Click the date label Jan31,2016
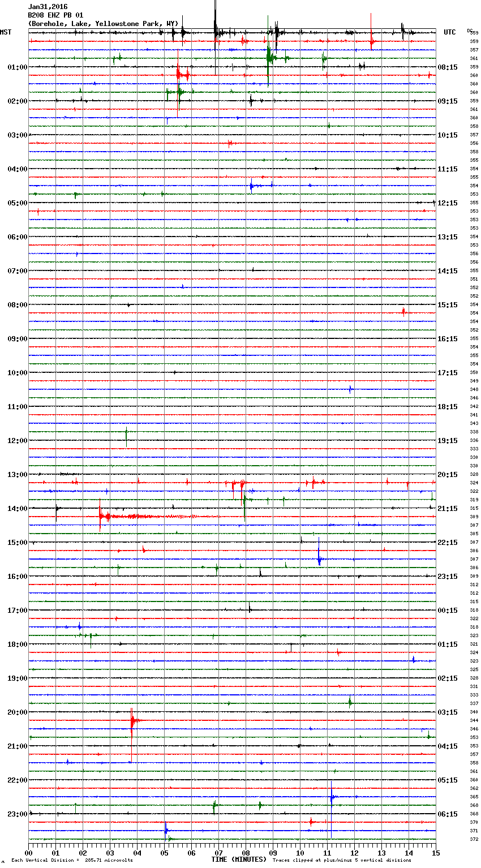This screenshot has width=481, height=868. click(48, 7)
